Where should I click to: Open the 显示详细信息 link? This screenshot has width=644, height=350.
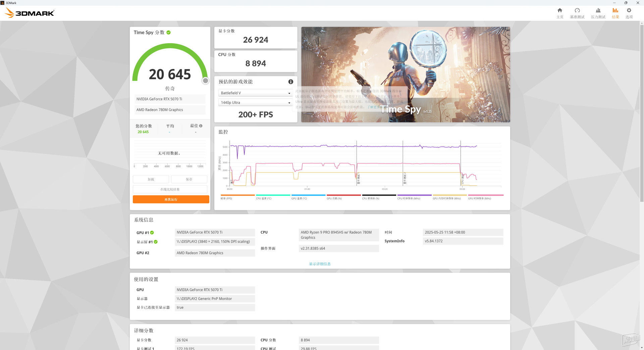pyautogui.click(x=320, y=264)
